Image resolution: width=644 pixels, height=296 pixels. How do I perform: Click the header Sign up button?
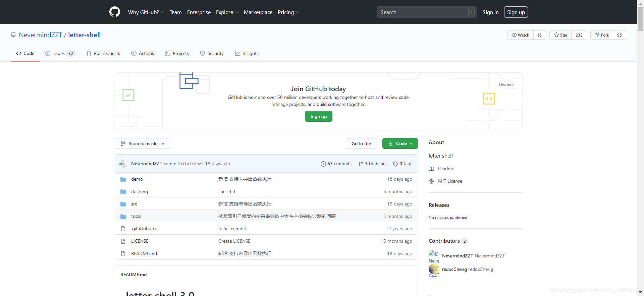pyautogui.click(x=516, y=12)
